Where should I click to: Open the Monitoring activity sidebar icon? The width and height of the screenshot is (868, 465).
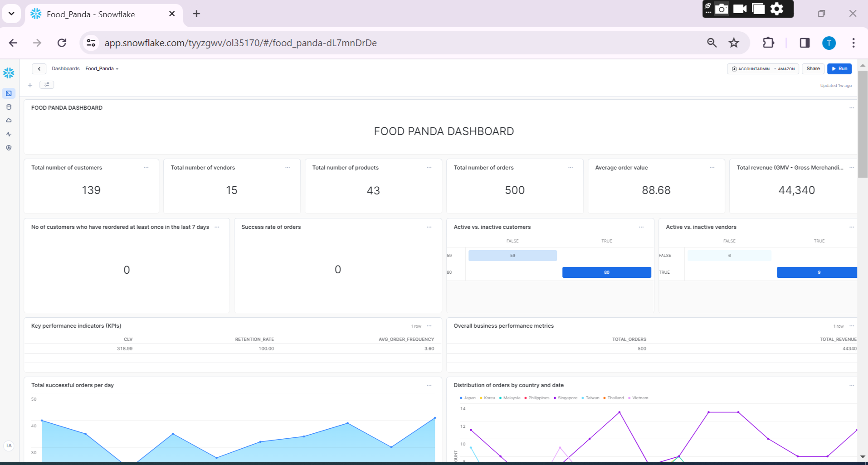tap(9, 134)
